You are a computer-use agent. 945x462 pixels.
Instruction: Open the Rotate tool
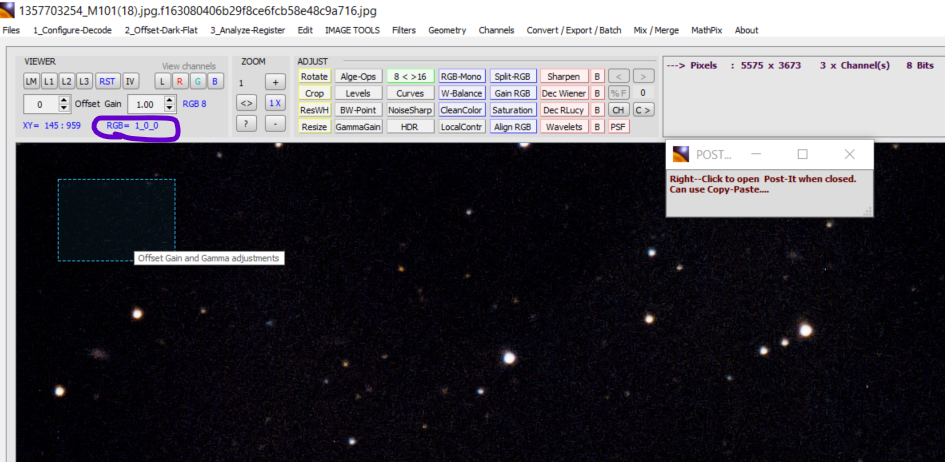(314, 76)
